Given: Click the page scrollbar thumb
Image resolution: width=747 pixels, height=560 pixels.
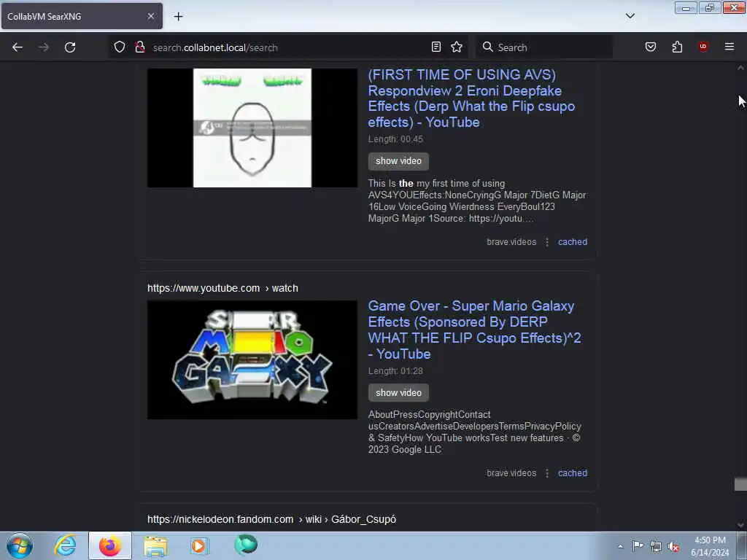Looking at the screenshot, I should point(740,484).
